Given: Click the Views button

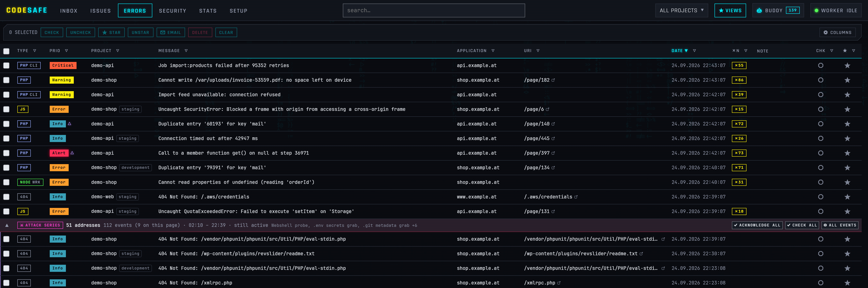Looking at the screenshot, I should tap(730, 10).
